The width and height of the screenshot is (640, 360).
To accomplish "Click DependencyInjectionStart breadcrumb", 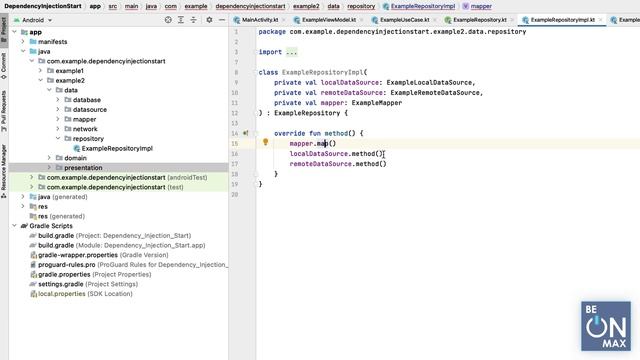I will point(43,6).
